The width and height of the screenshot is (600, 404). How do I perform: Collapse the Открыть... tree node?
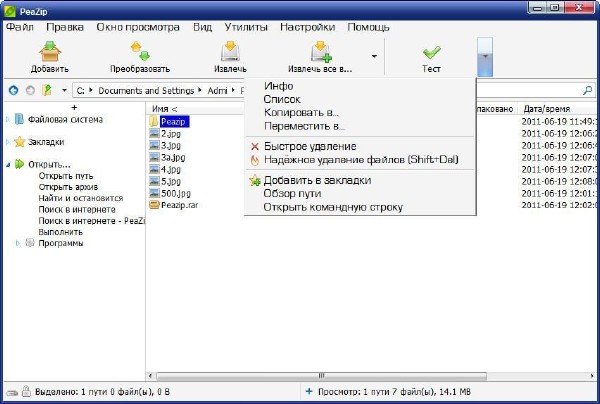tap(7, 165)
